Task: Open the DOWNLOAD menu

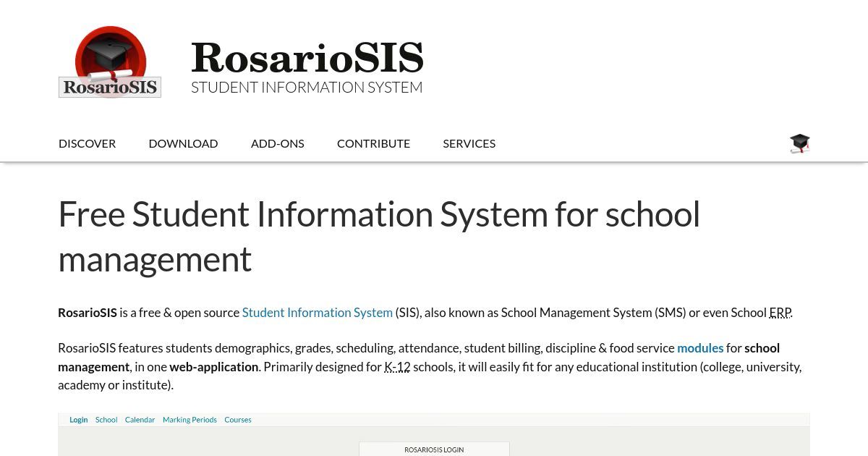Action: 183,143
